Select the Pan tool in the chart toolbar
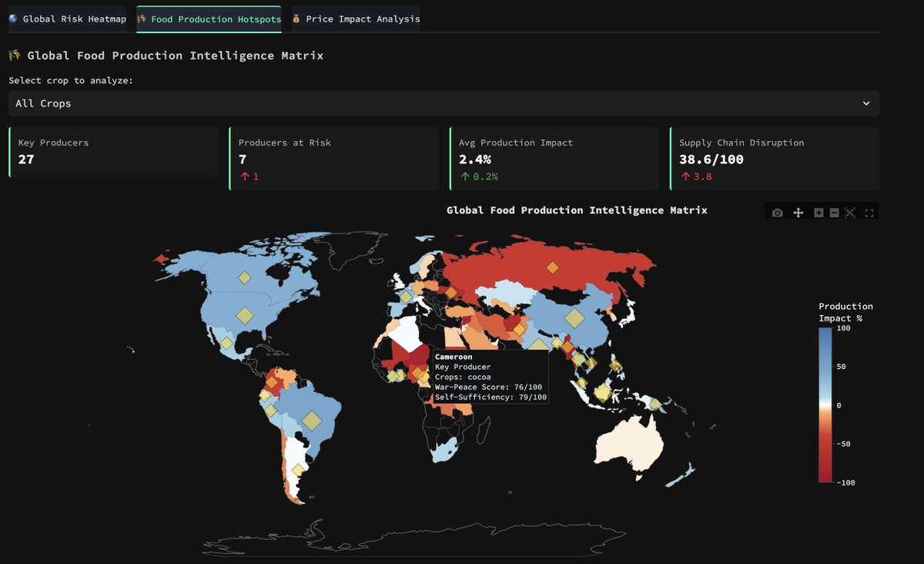Image resolution: width=924 pixels, height=564 pixels. click(x=798, y=212)
